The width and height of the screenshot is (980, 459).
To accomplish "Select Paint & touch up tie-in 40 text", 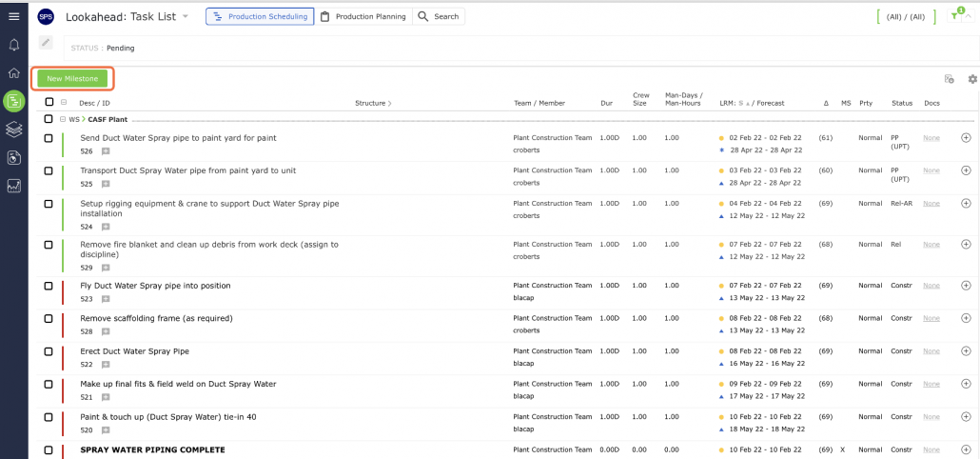I will 168,417.
